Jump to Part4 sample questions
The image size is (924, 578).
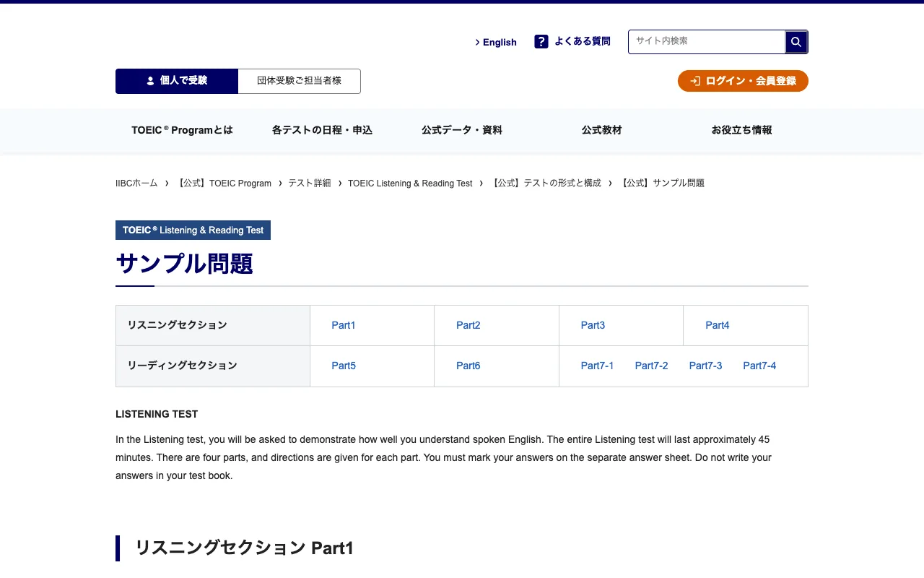pyautogui.click(x=718, y=325)
